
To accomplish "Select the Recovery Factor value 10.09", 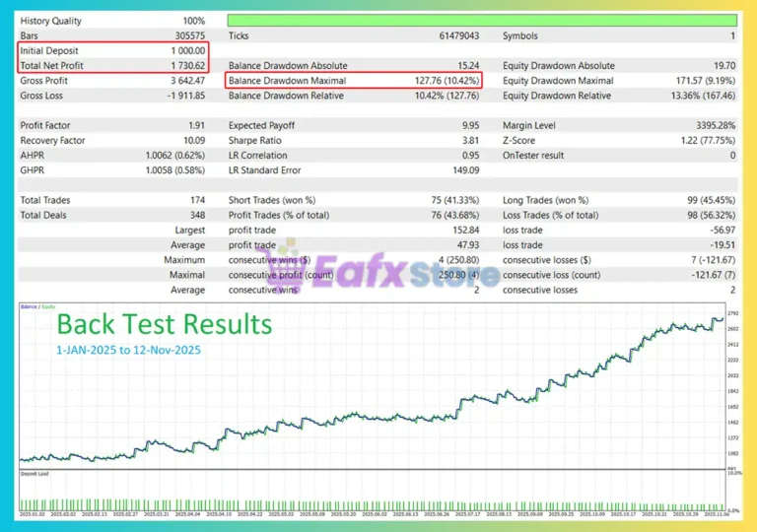I will tap(194, 141).
